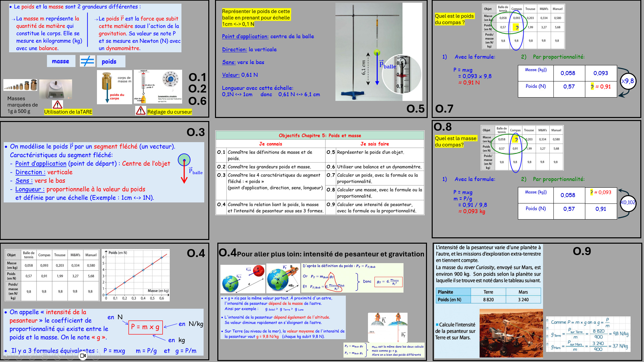Advance to next slide using slideshow arrow
The image size is (644, 362).
[x=19, y=356]
